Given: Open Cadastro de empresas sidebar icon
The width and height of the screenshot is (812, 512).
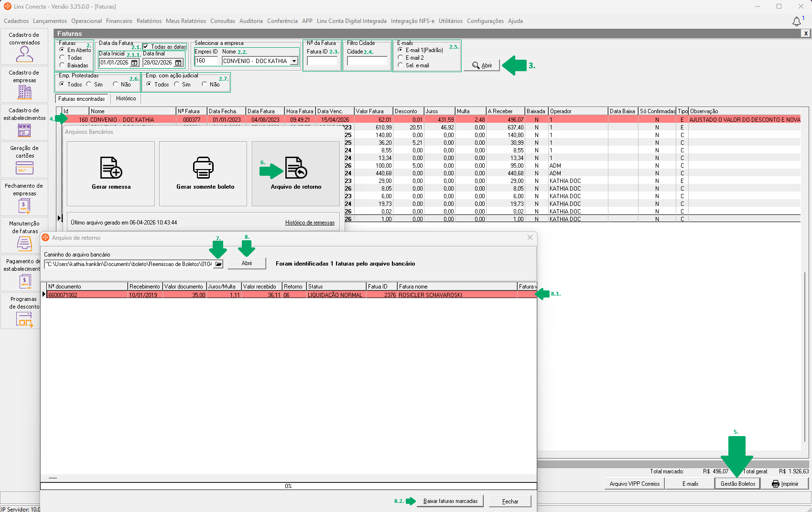Looking at the screenshot, I should [x=24, y=92].
